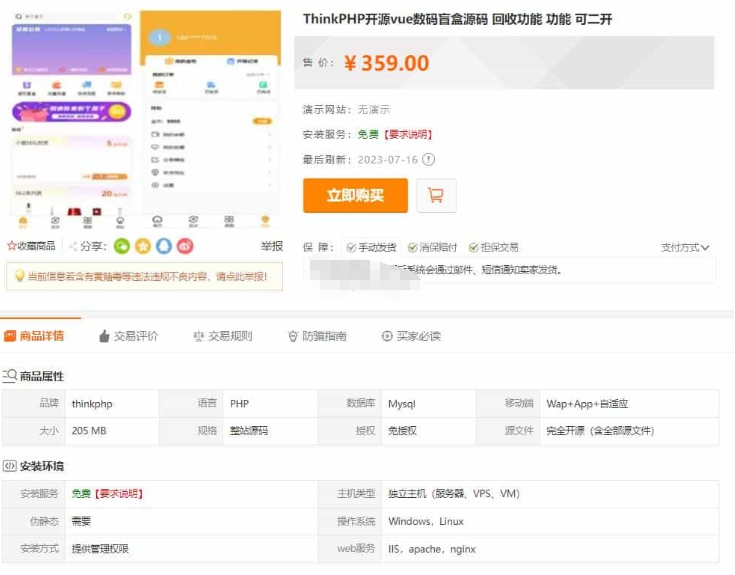Click the last refresh date 2023-07-16

(x=388, y=160)
